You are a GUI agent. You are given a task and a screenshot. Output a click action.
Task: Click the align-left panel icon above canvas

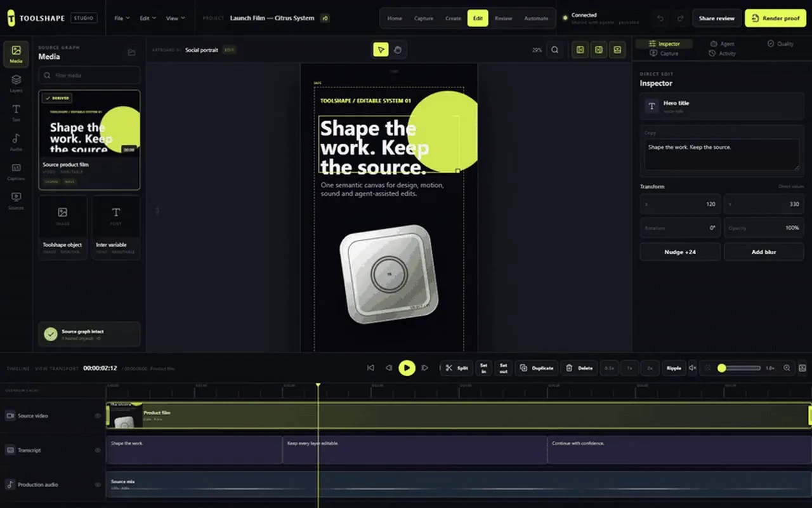point(580,50)
